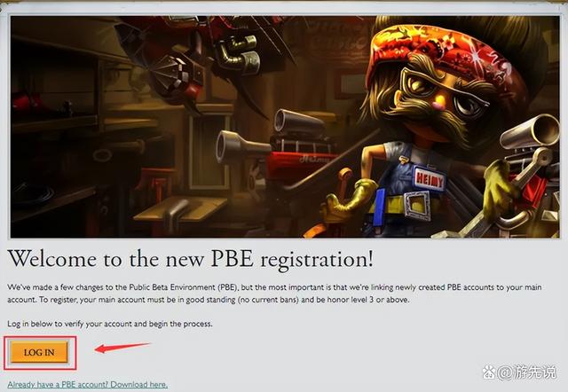The height and width of the screenshot is (392, 568).
Task: Click the "Log in below to verify" sentence
Action: pos(110,324)
